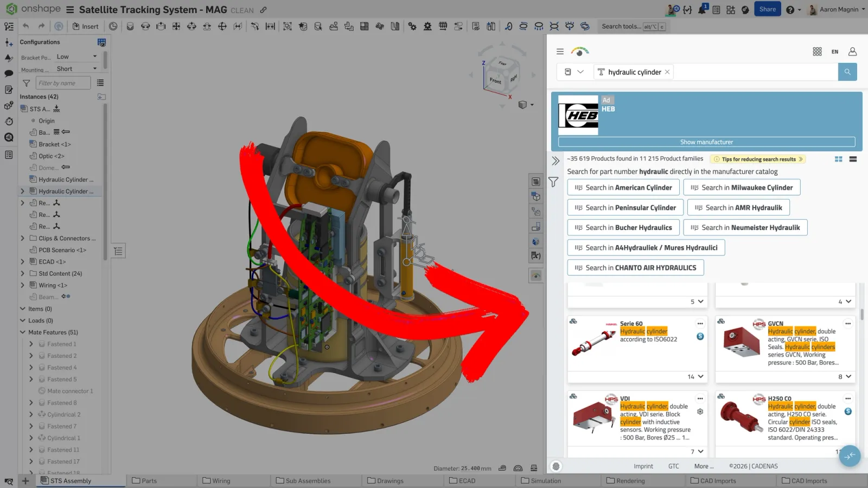
Task: Click the Imprint footer link
Action: 643,466
